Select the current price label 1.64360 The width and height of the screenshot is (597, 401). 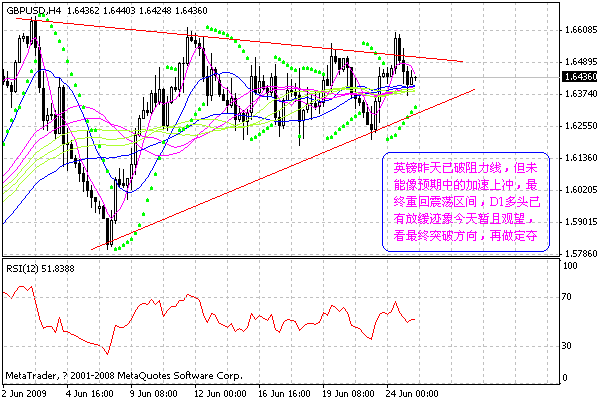tap(580, 77)
